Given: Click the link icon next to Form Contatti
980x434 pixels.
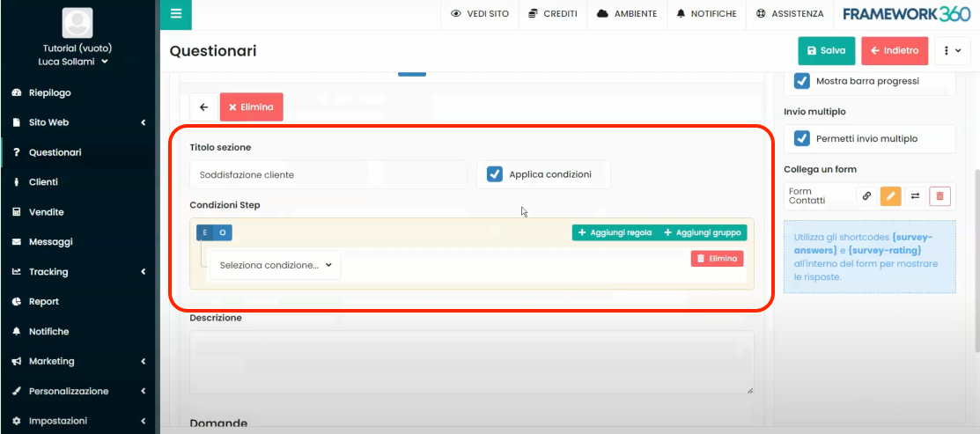Looking at the screenshot, I should (x=866, y=196).
